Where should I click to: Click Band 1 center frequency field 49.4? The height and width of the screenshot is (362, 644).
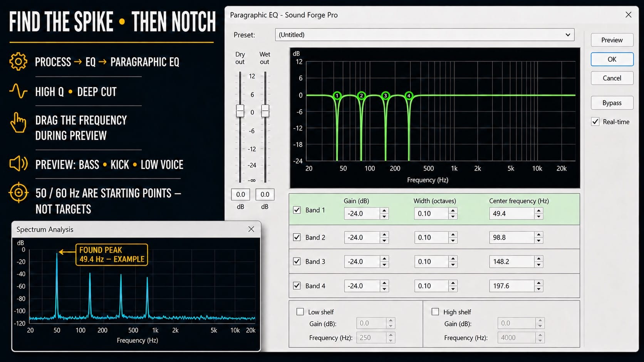click(x=512, y=214)
